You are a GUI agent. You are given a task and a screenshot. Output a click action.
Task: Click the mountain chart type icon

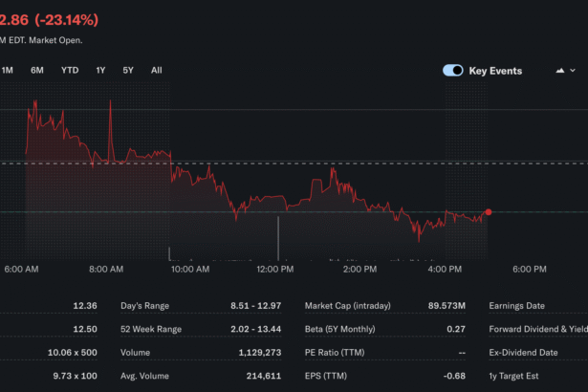point(559,71)
